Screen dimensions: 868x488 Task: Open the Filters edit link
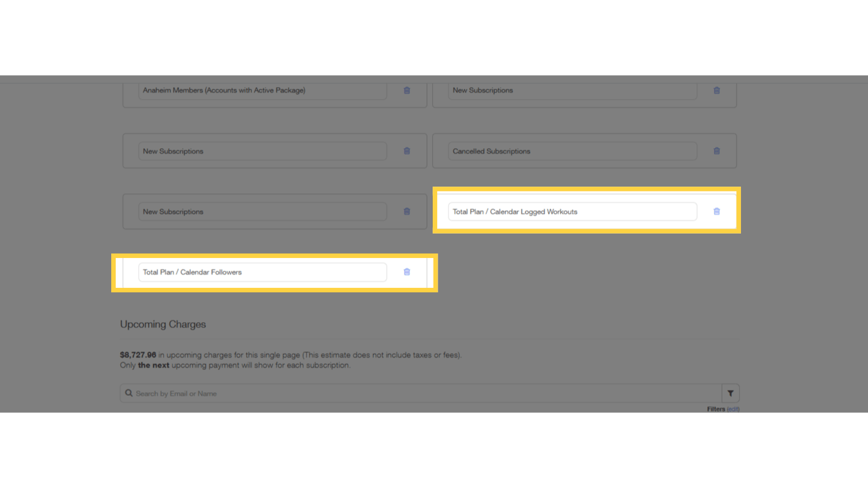pos(733,409)
